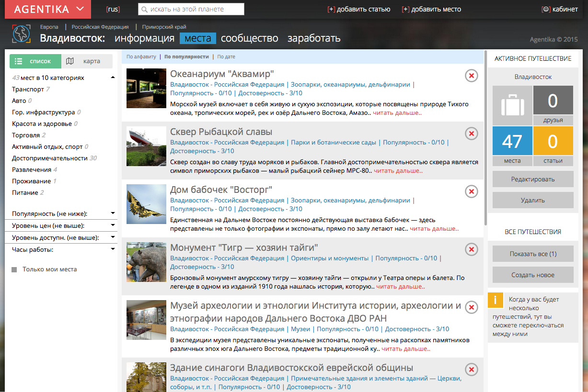Expand the Часы работы filter
Image resolution: width=588 pixels, height=392 pixels.
pyautogui.click(x=113, y=249)
